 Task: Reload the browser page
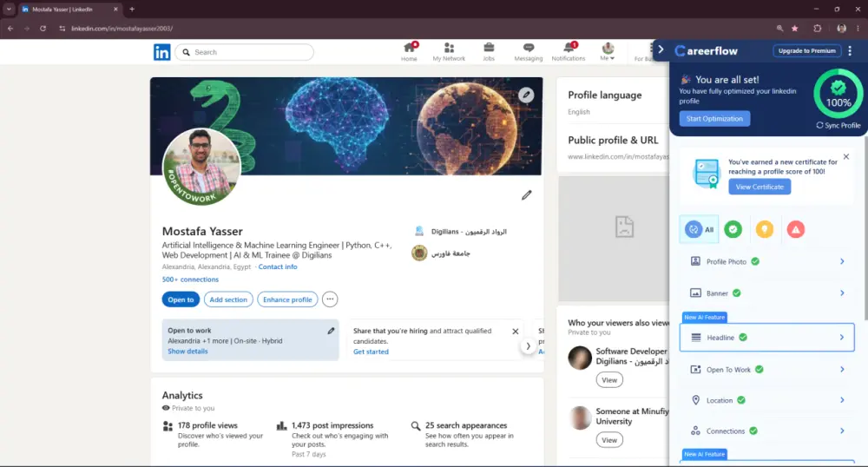coord(43,29)
